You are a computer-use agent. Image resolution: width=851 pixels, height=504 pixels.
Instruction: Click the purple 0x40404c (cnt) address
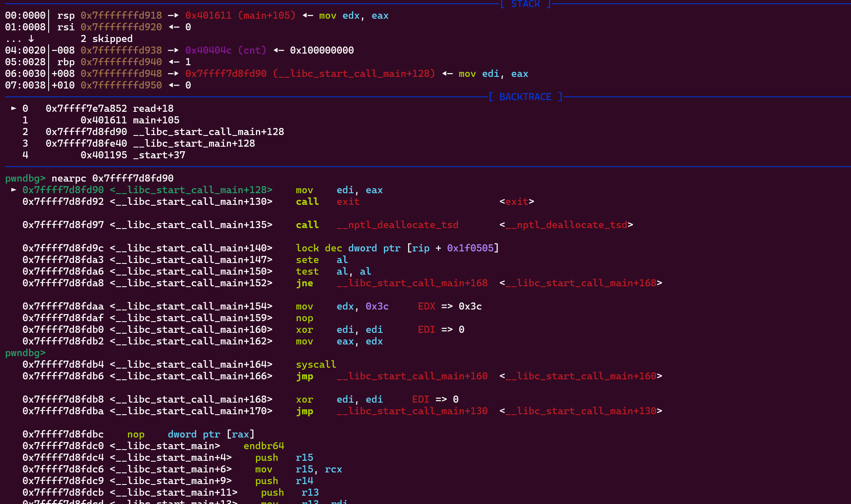tap(226, 50)
